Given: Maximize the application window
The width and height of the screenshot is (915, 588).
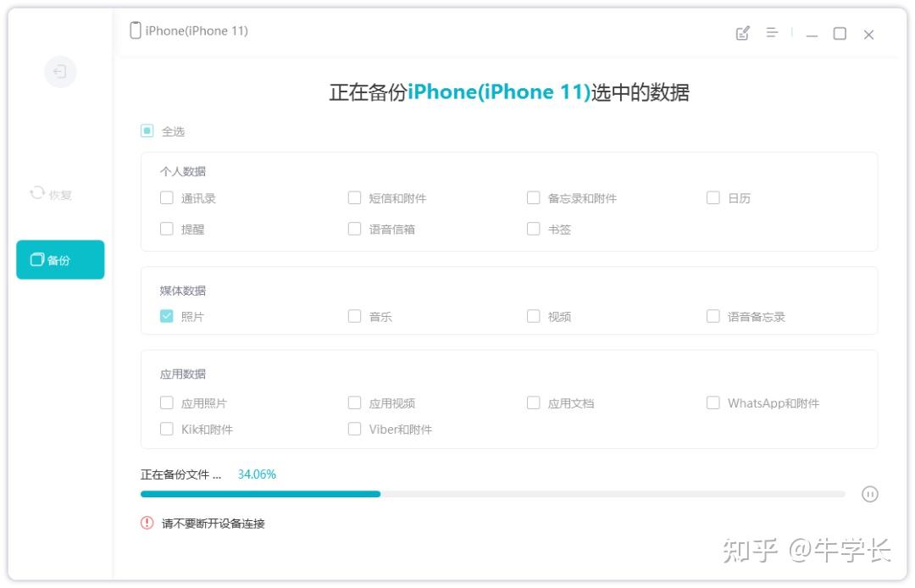Looking at the screenshot, I should (x=840, y=34).
